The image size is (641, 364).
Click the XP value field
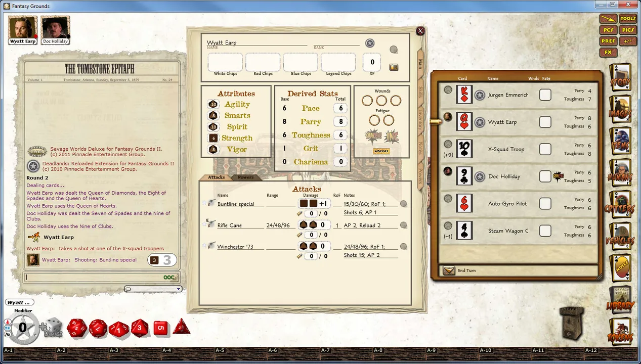click(372, 62)
